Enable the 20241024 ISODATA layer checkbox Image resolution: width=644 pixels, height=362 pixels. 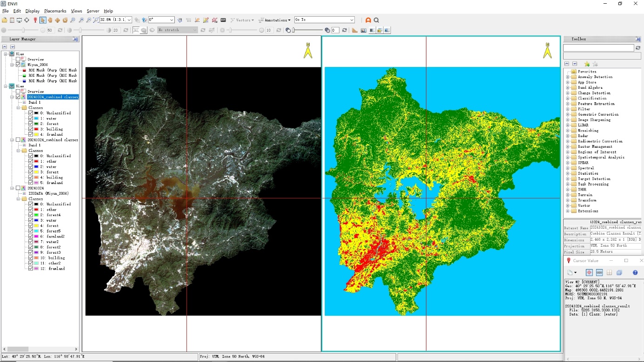18,188
